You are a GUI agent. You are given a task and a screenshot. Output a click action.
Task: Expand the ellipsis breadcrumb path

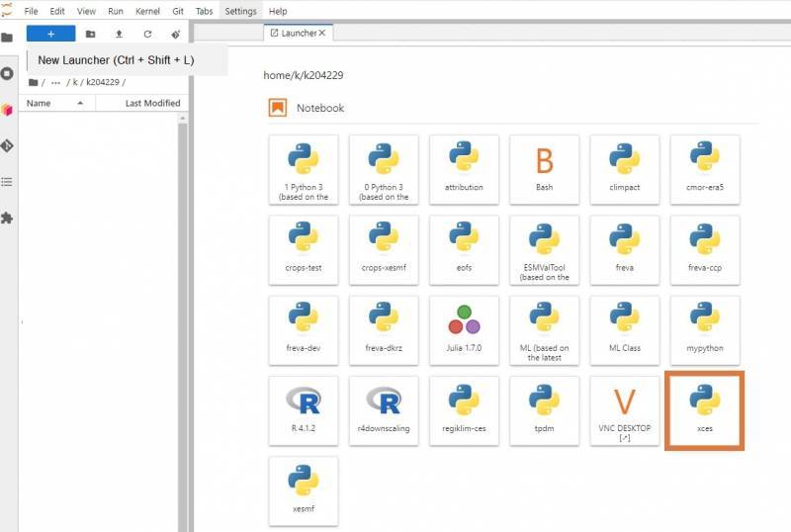pos(55,82)
